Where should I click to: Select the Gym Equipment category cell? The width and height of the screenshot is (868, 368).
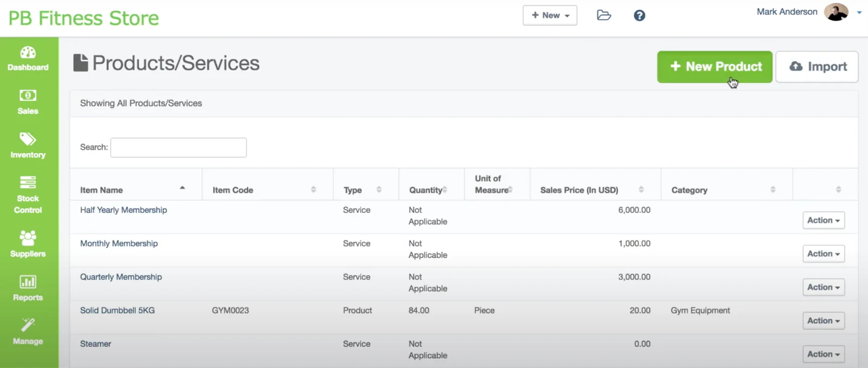tap(700, 310)
